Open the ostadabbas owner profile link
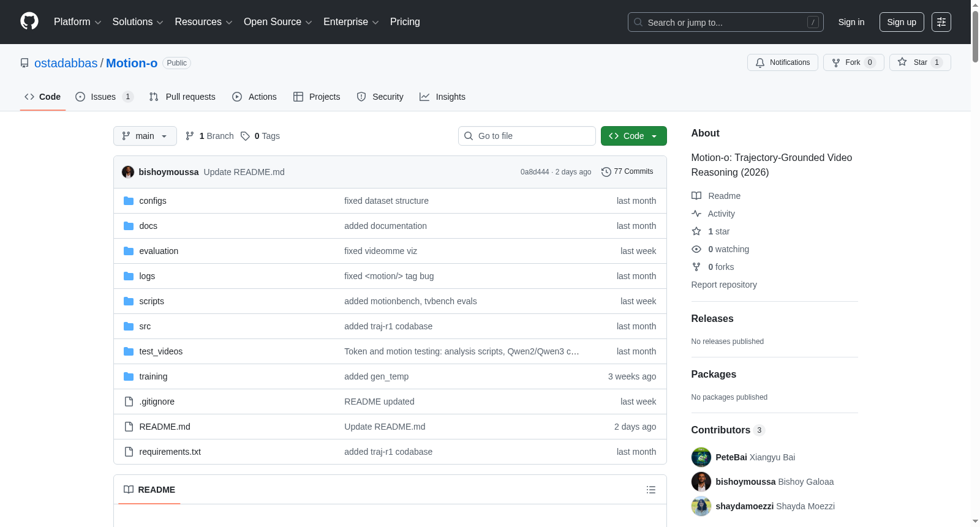The image size is (980, 527). pos(66,63)
